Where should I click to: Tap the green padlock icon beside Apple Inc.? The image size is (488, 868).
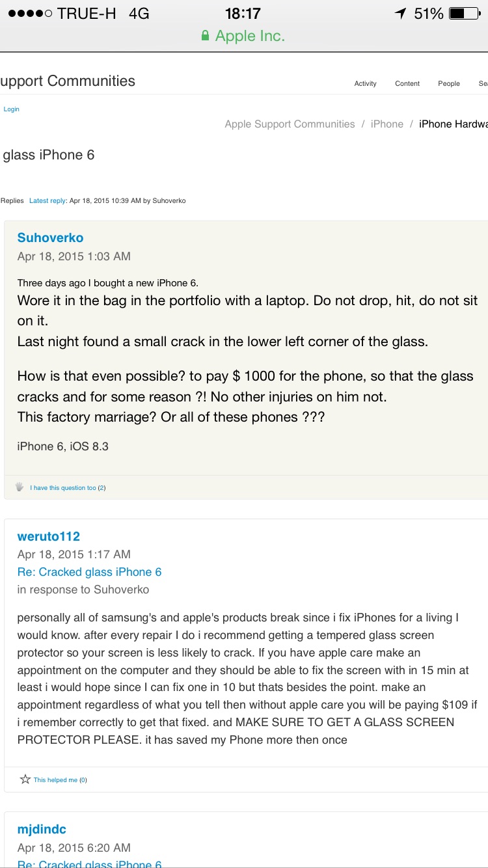(x=206, y=36)
